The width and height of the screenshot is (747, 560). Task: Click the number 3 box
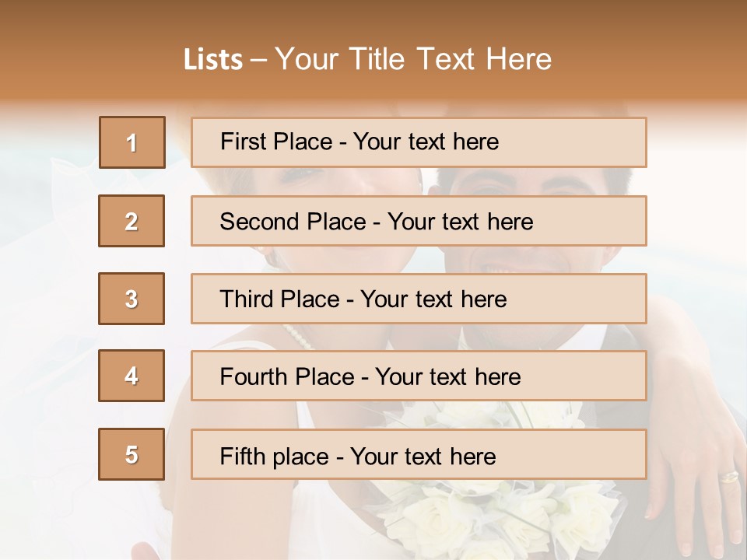coord(132,299)
